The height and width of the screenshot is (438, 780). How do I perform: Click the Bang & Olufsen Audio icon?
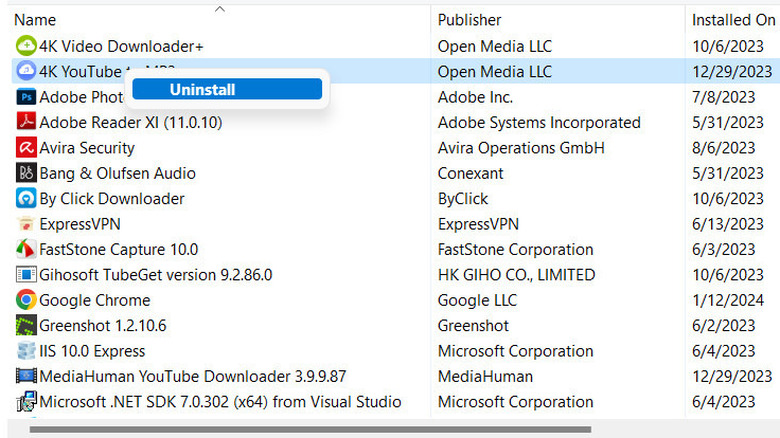pyautogui.click(x=25, y=173)
